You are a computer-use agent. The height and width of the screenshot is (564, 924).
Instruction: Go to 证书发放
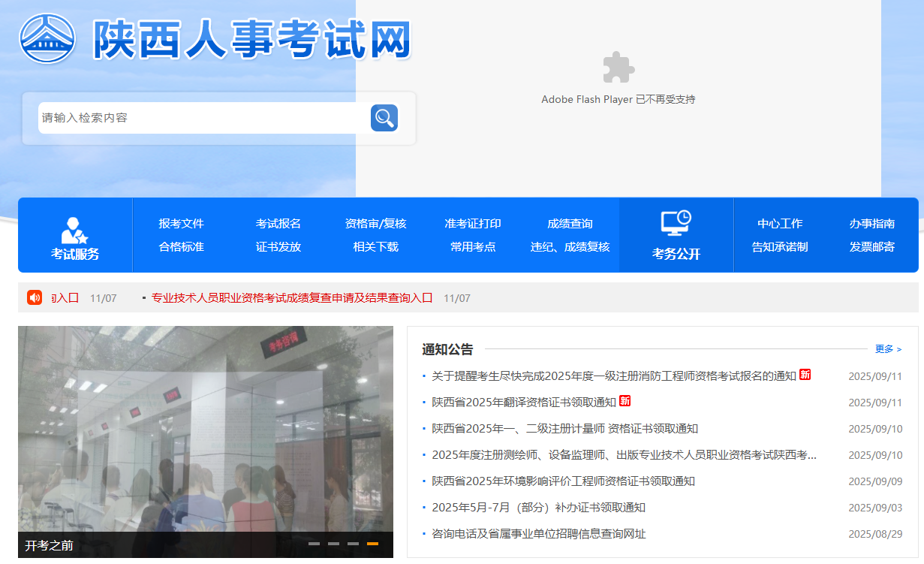[278, 247]
